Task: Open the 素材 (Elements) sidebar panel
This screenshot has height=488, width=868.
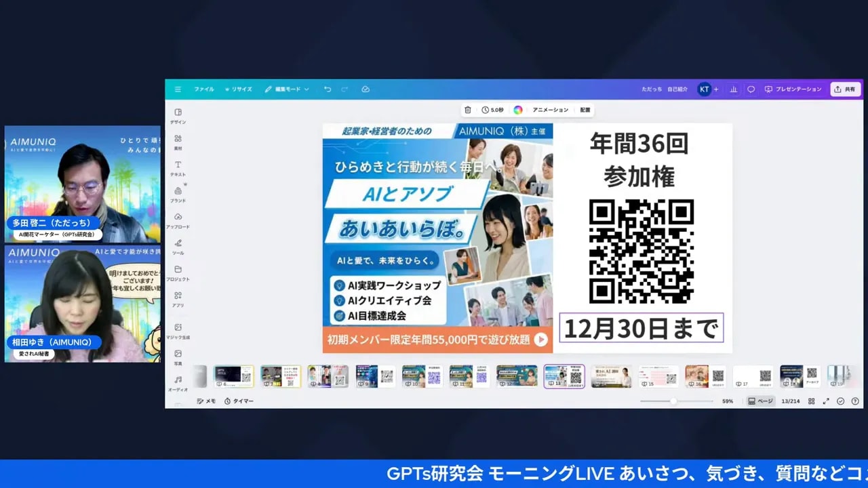Action: click(178, 141)
